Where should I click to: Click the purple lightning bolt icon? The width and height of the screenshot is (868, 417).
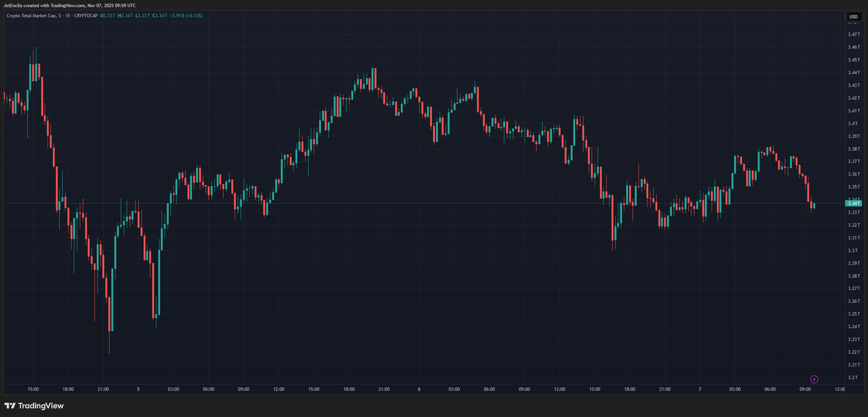(814, 379)
